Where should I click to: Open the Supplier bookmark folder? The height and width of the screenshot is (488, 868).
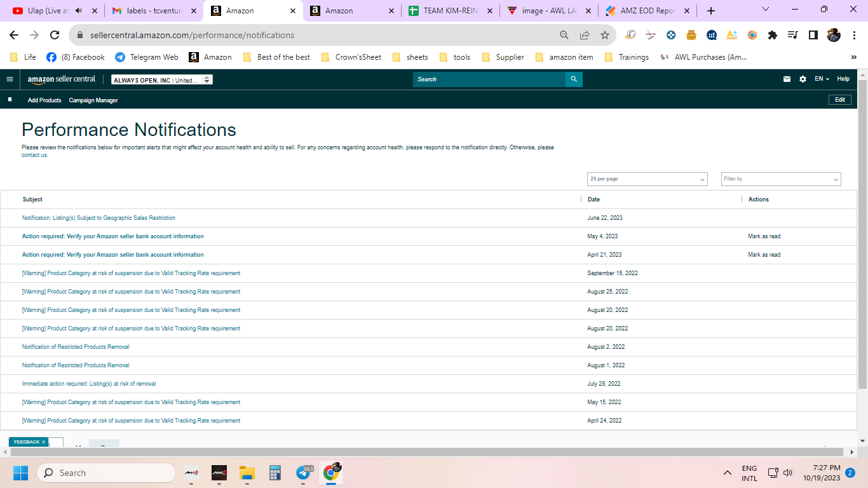(503, 57)
